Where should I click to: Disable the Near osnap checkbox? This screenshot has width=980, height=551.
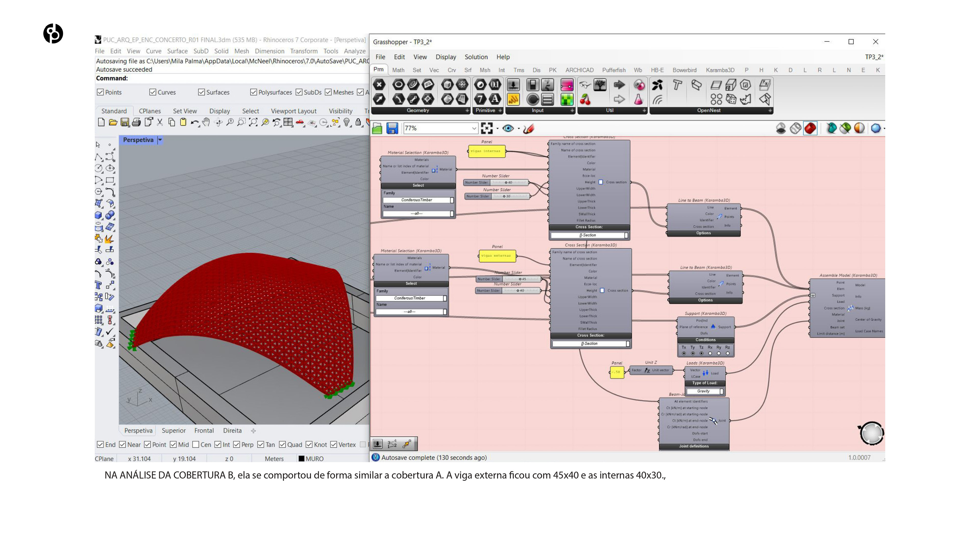click(x=122, y=445)
